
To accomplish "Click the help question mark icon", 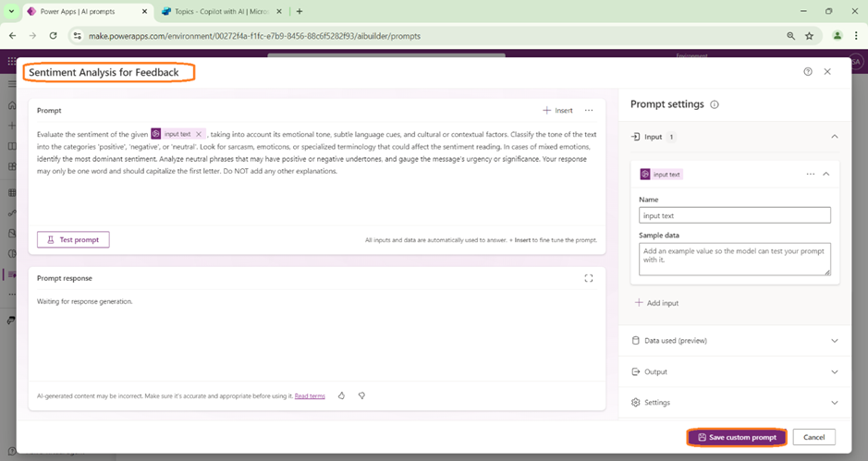I will coord(808,72).
